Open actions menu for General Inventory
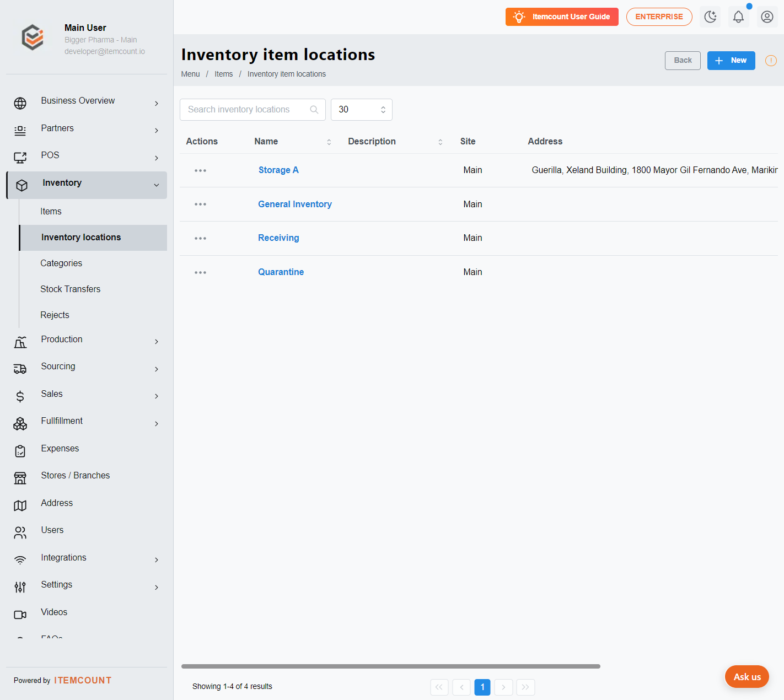Image resolution: width=784 pixels, height=700 pixels. pyautogui.click(x=200, y=204)
